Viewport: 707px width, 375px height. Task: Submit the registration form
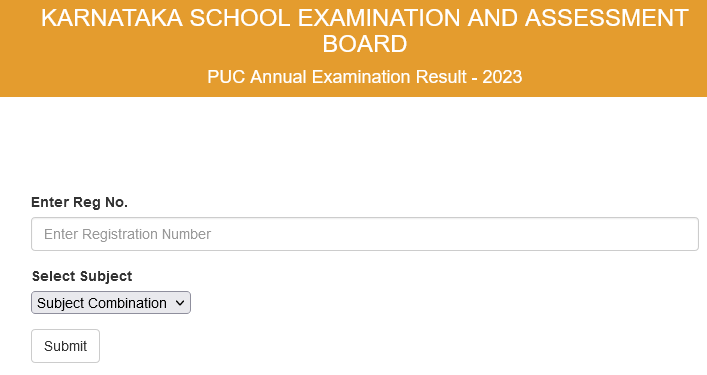tap(65, 346)
